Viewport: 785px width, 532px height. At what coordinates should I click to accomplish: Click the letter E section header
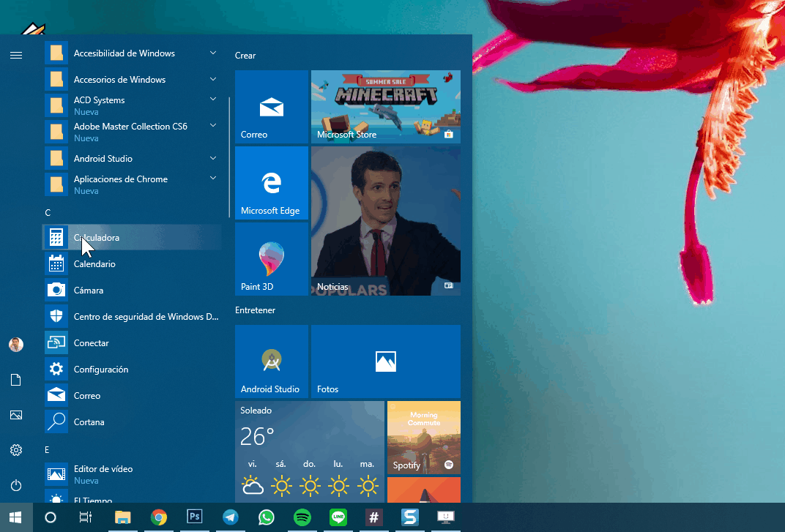click(x=47, y=449)
